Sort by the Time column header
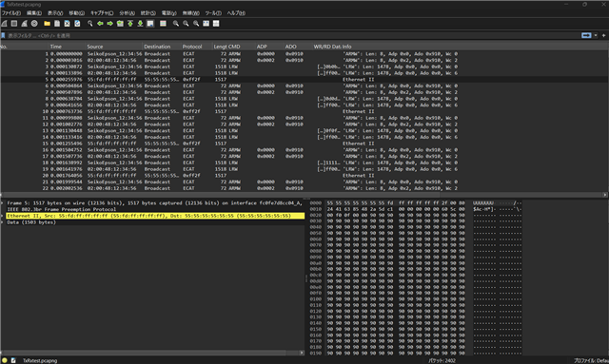This screenshot has height=364, width=609. (67, 47)
